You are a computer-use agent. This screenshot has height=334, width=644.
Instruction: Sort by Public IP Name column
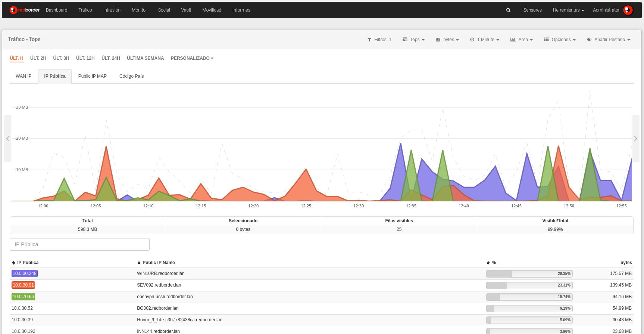156,263
